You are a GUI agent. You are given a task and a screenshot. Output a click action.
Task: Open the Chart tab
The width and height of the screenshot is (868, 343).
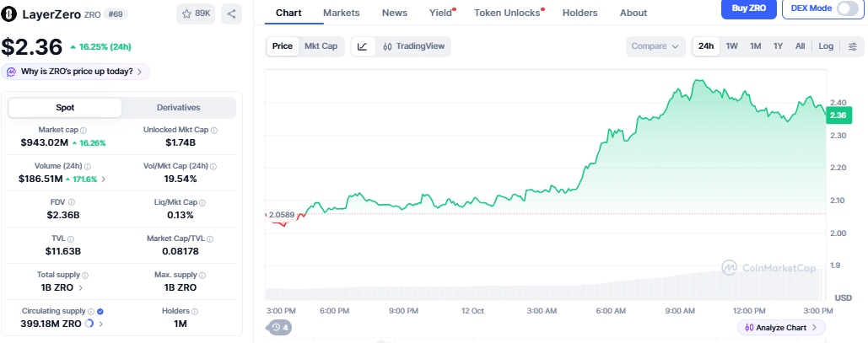(289, 13)
